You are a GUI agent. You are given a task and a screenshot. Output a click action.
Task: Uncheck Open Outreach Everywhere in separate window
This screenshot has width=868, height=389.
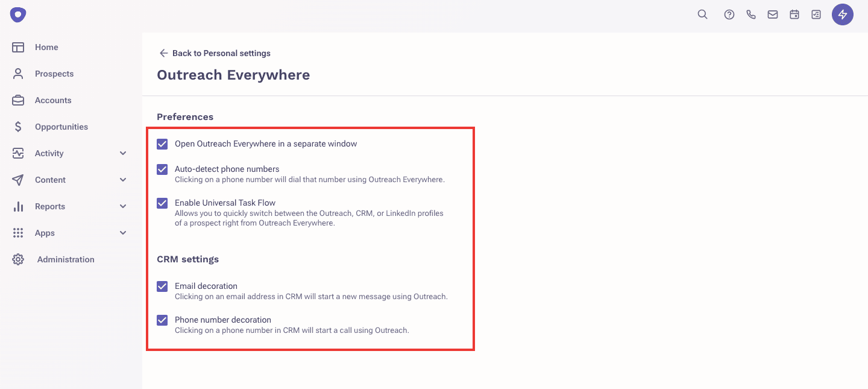(x=162, y=144)
